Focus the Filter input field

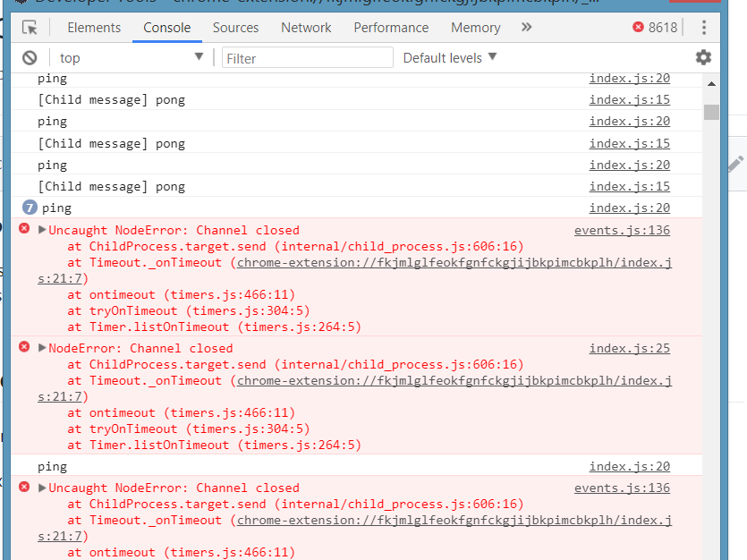click(x=307, y=58)
